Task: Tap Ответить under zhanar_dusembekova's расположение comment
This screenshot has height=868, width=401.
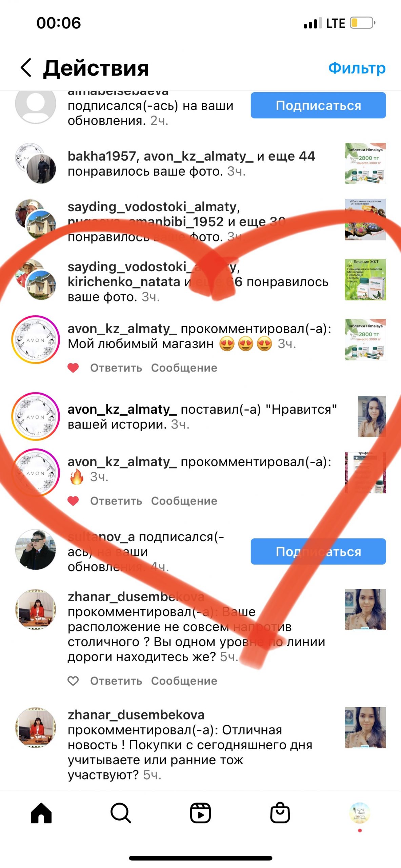Action: tap(116, 681)
